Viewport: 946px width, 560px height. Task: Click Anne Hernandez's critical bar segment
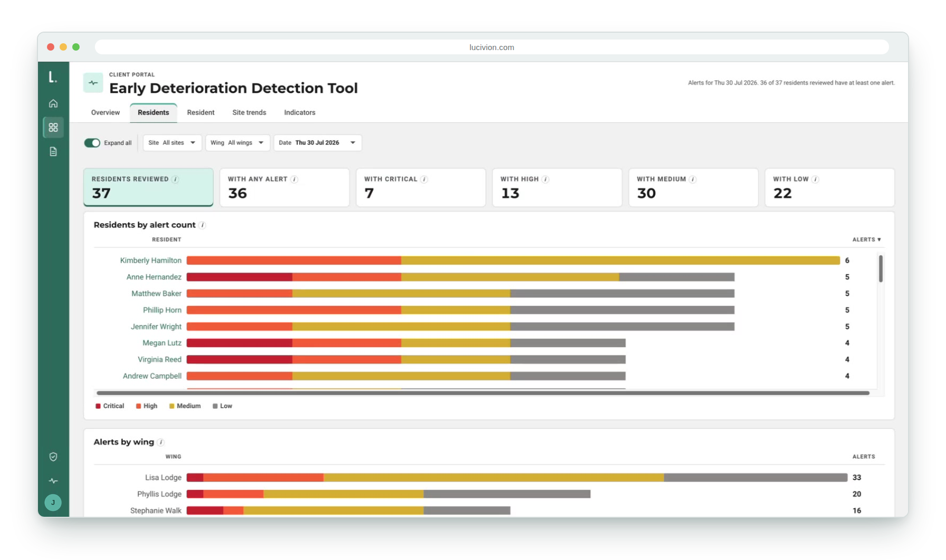240,277
